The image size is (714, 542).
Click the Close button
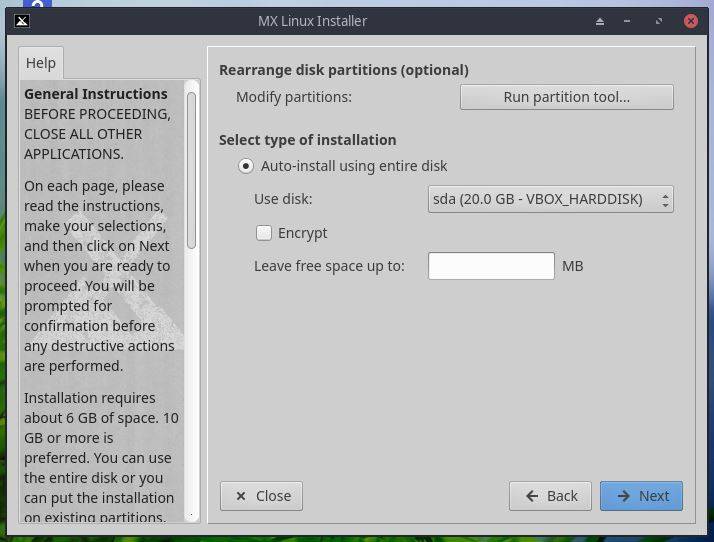pos(261,496)
